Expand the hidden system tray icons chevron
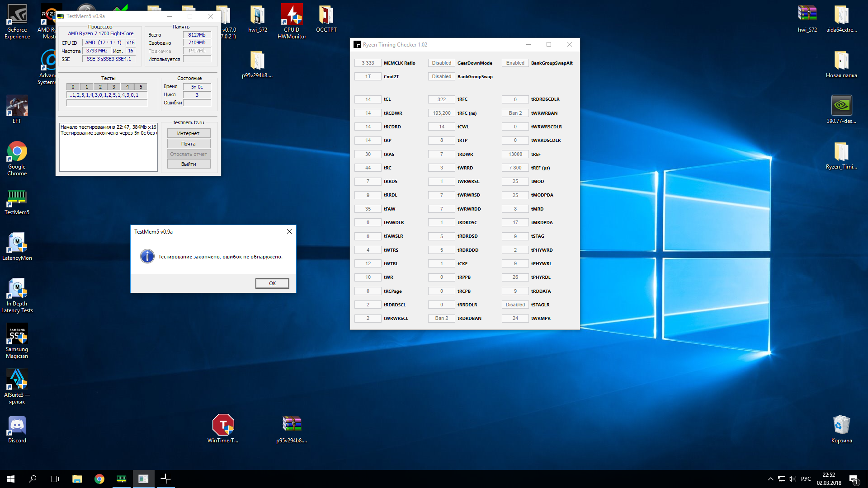Image resolution: width=868 pixels, height=488 pixels. pyautogui.click(x=770, y=479)
